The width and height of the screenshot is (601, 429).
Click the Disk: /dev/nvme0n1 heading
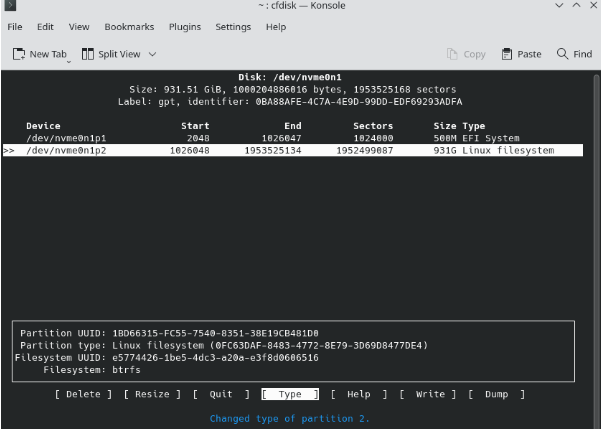pos(290,77)
